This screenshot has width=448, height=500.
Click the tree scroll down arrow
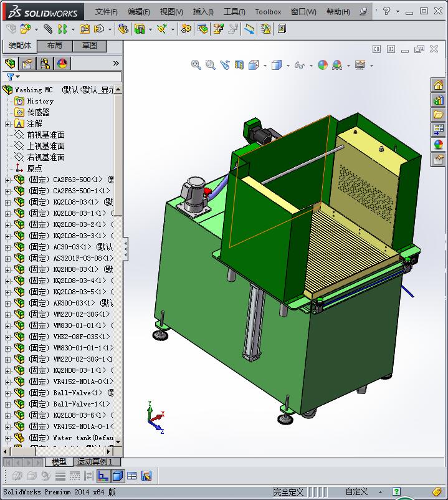click(x=118, y=441)
